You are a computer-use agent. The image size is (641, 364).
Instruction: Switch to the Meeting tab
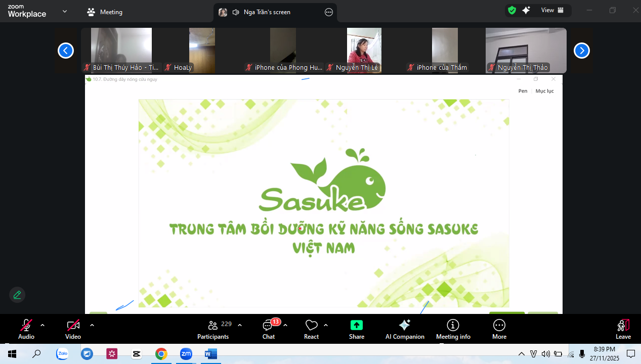105,12
